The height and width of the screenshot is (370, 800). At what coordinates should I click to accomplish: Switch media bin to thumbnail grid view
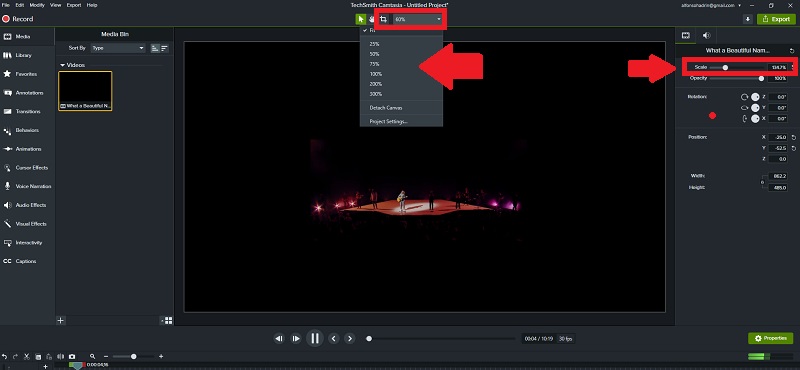click(x=168, y=320)
